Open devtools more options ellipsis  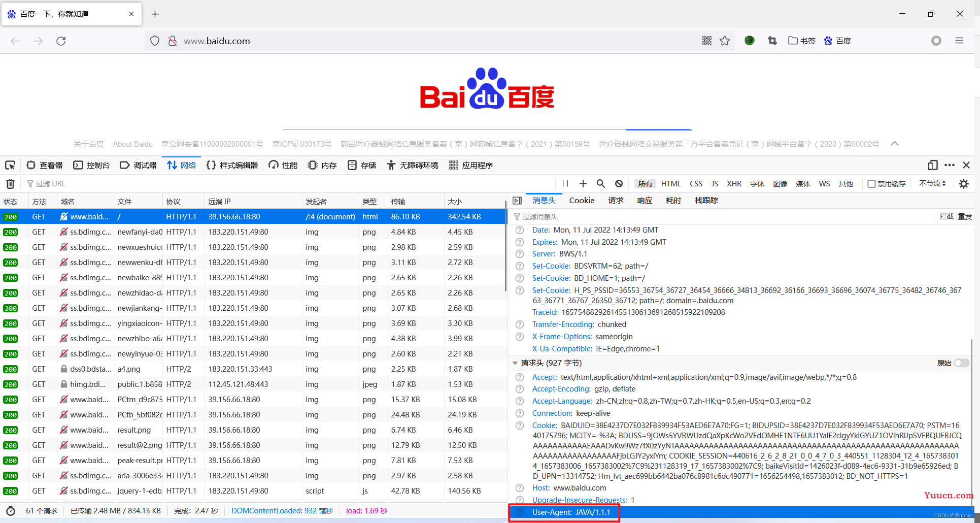pos(950,165)
